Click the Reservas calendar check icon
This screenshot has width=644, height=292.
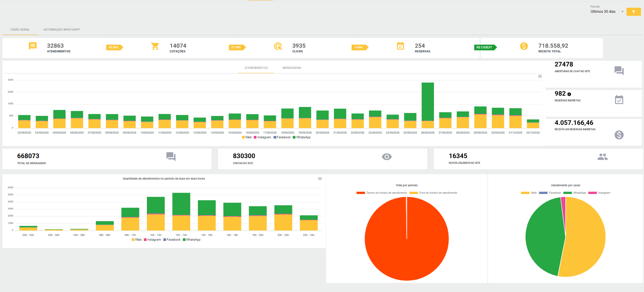coord(400,46)
